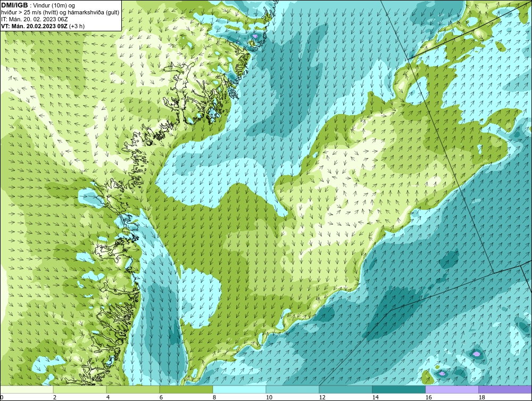The height and width of the screenshot is (401, 532).
Task: Click the 2–4 m/s light green swatch
Action: pos(80,389)
